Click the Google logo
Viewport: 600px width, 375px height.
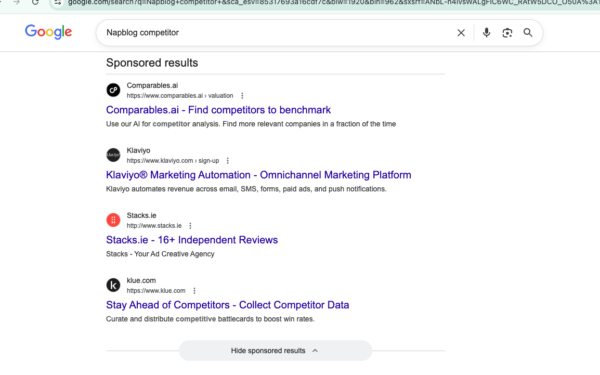tap(48, 32)
